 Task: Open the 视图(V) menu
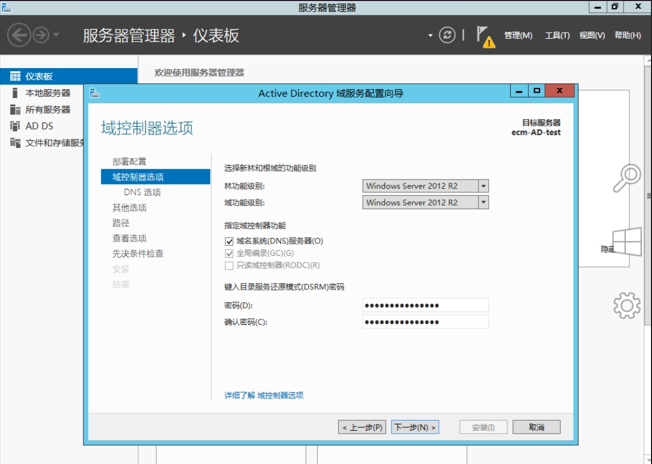pyautogui.click(x=592, y=35)
